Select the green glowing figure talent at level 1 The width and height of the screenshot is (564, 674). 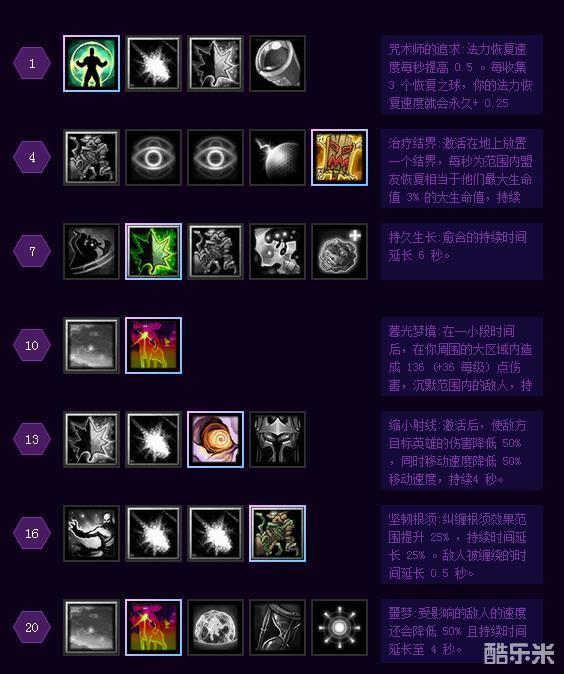click(x=91, y=64)
